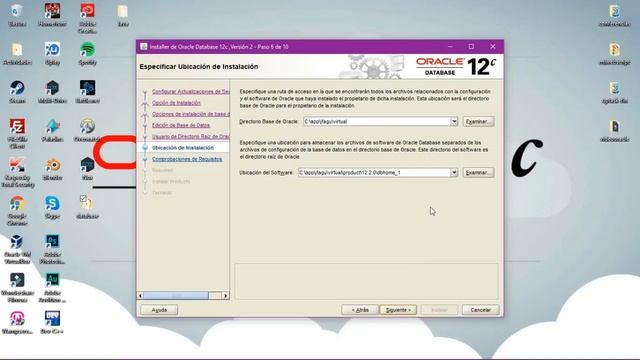
Task: Open the folder icon beside the Adobe shortcut
Action: point(123,15)
